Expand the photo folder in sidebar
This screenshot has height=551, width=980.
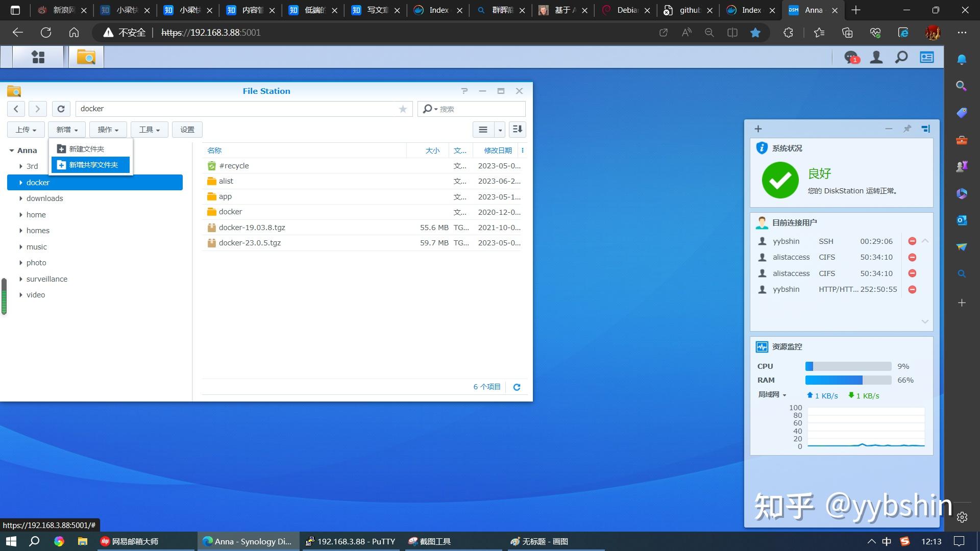(20, 262)
